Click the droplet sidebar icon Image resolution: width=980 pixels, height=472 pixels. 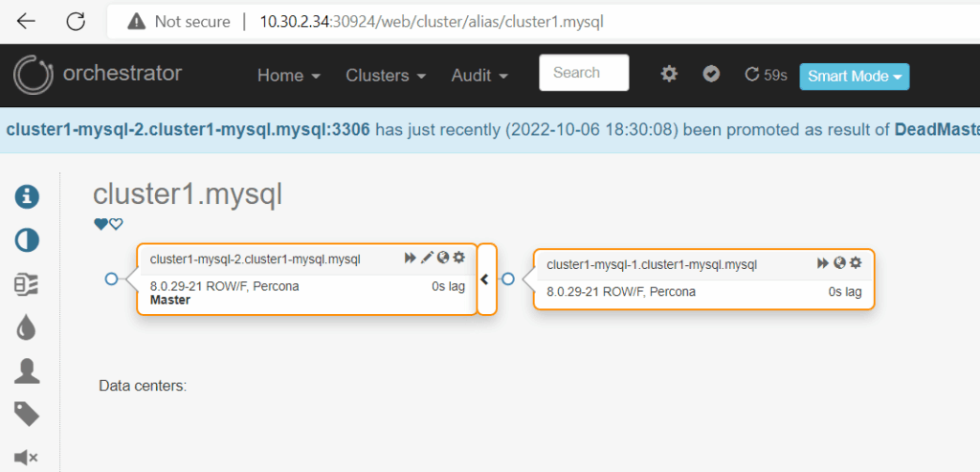(x=27, y=327)
